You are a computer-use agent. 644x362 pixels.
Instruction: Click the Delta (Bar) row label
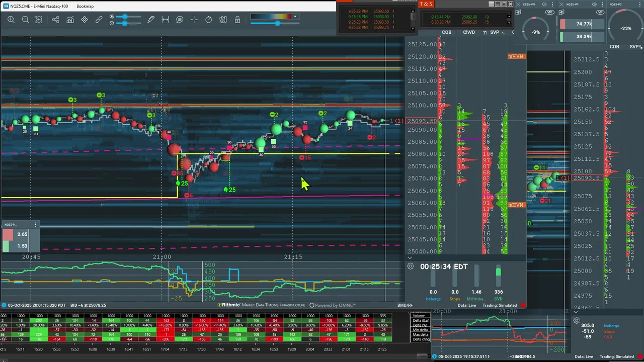click(x=420, y=320)
